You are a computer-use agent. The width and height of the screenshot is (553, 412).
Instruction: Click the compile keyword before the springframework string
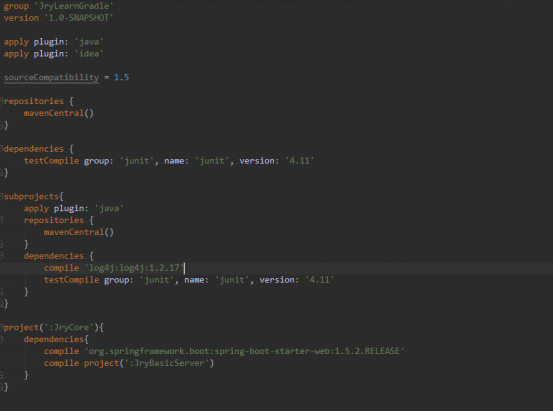pyautogui.click(x=61, y=351)
